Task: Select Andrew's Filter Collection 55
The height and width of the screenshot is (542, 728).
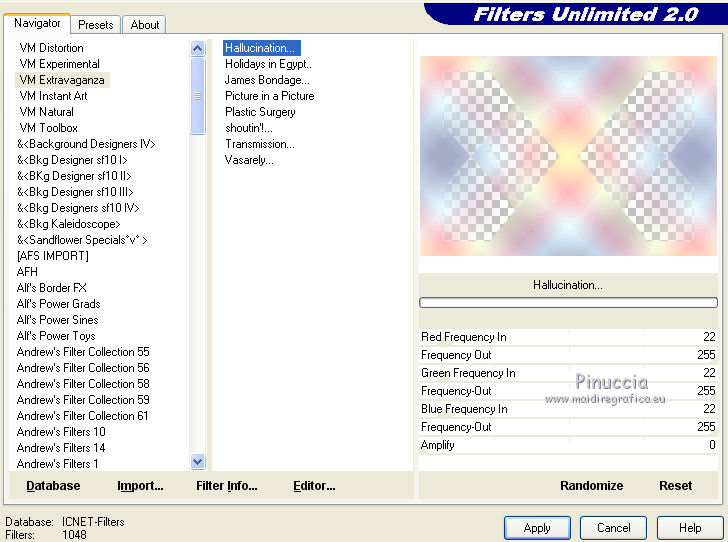Action: coord(83,352)
